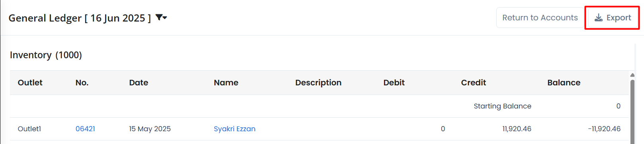Click the scrollbar up arrow
Screen dimensions: 644x144
(x=632, y=75)
